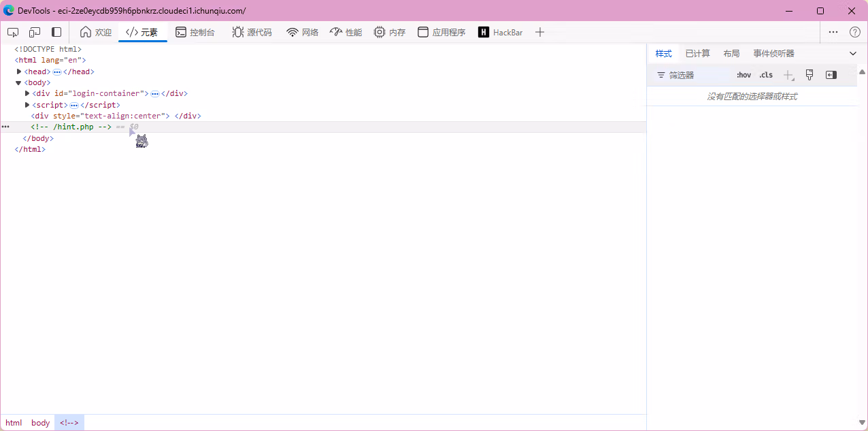Click the paintbrush rendering emulation icon
Screen dimensions: 868x431
[x=809, y=75]
